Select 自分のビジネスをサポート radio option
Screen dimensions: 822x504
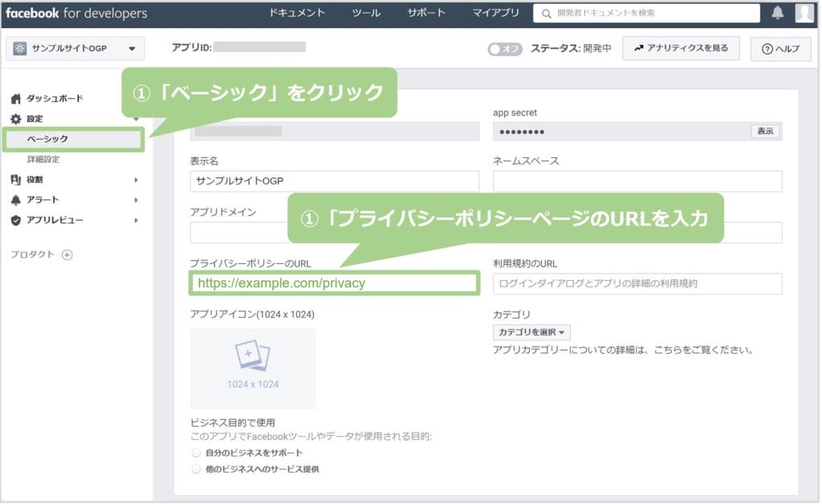196,453
